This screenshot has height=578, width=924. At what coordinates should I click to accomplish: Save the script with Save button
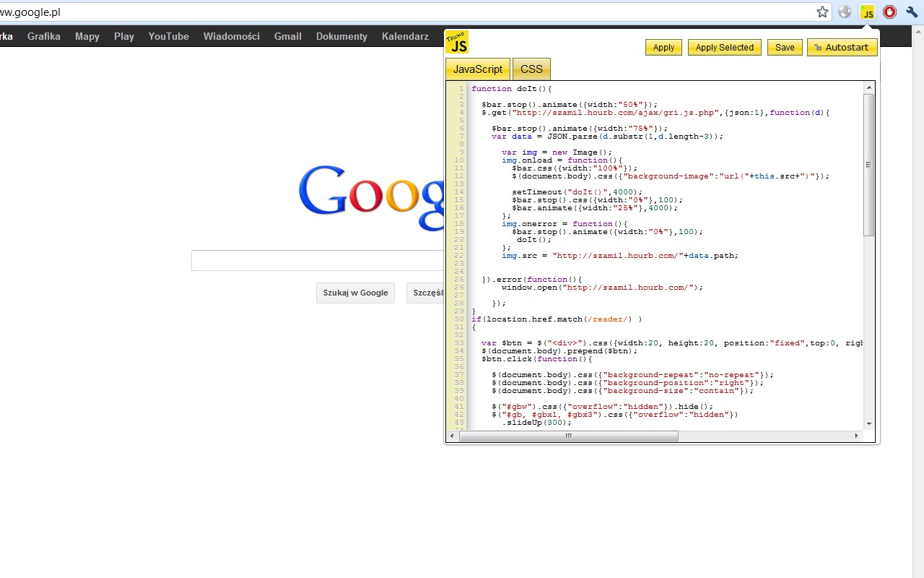pyautogui.click(x=785, y=48)
